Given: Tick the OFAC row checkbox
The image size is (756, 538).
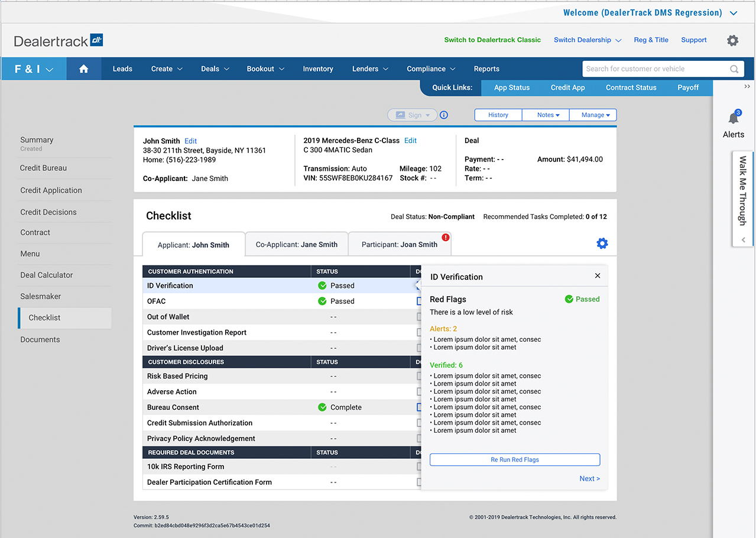Looking at the screenshot, I should tap(419, 301).
